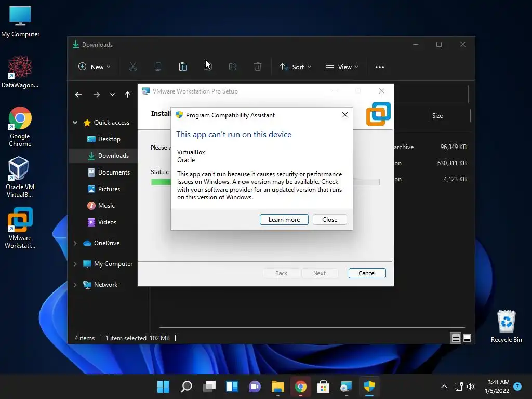532x399 pixels.
Task: Open VMware Workstation desktop shortcut
Action: [x=20, y=228]
